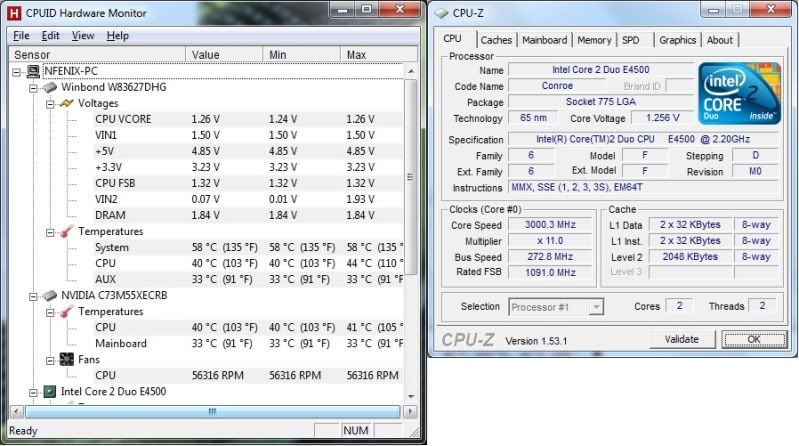Click the Winbond W83627DHG chip icon
This screenshot has height=446, width=799.
coord(49,88)
